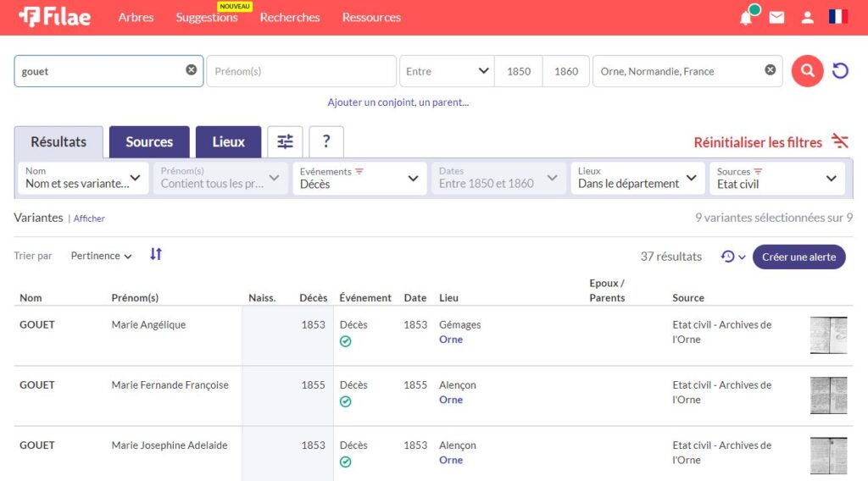This screenshot has height=481, width=868.
Task: Open the Sources Etat civil dropdown
Action: pyautogui.click(x=776, y=178)
